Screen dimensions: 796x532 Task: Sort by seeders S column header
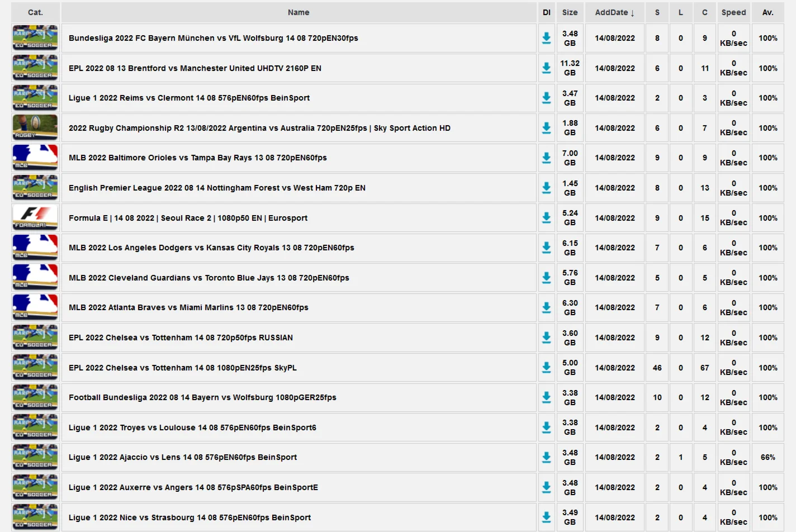(x=657, y=12)
